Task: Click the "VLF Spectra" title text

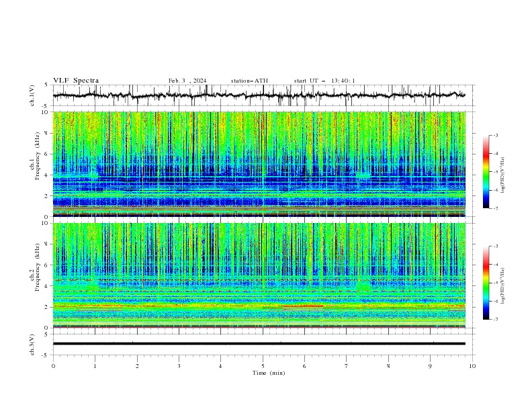Action: [x=76, y=81]
